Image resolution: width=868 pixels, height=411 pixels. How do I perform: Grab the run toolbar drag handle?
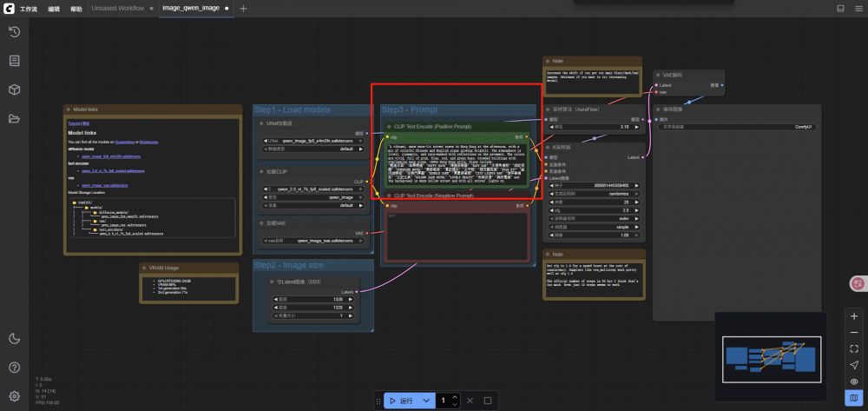378,401
